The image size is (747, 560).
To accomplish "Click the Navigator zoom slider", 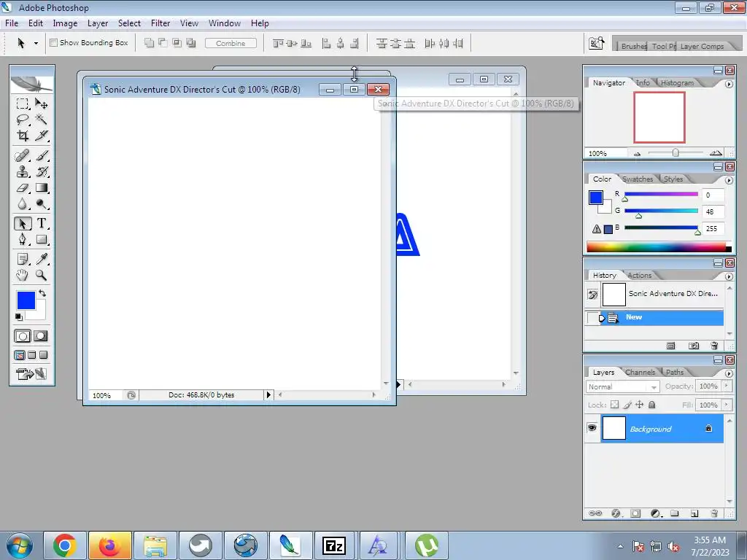I will click(675, 153).
